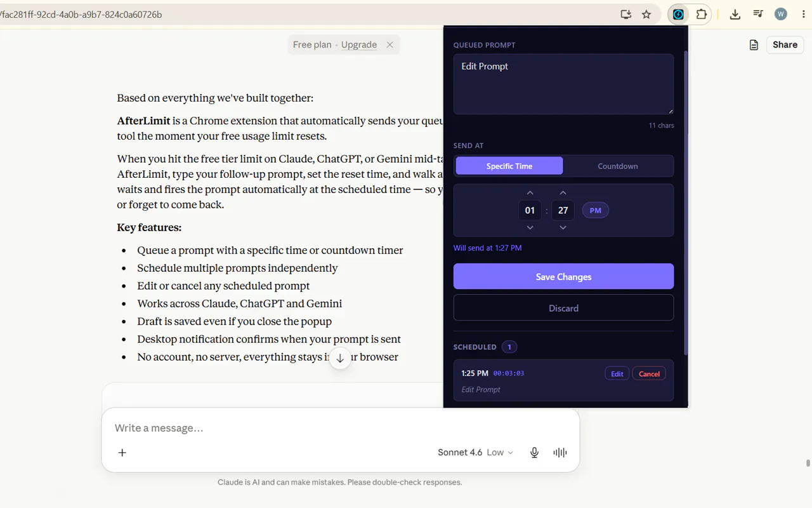Open the profile avatar labeled W
Screen dimensions: 812x508
[x=781, y=14]
